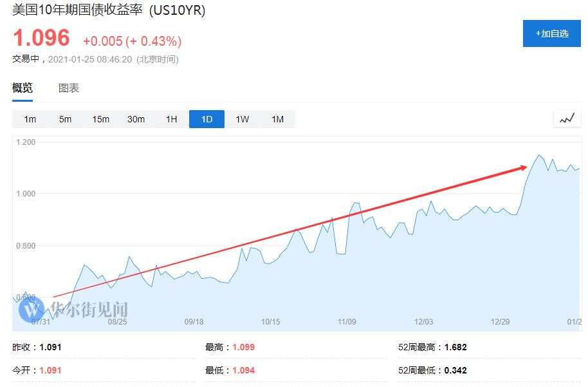Click the 52周最低 value 0.342
588x387 pixels.
(455, 370)
